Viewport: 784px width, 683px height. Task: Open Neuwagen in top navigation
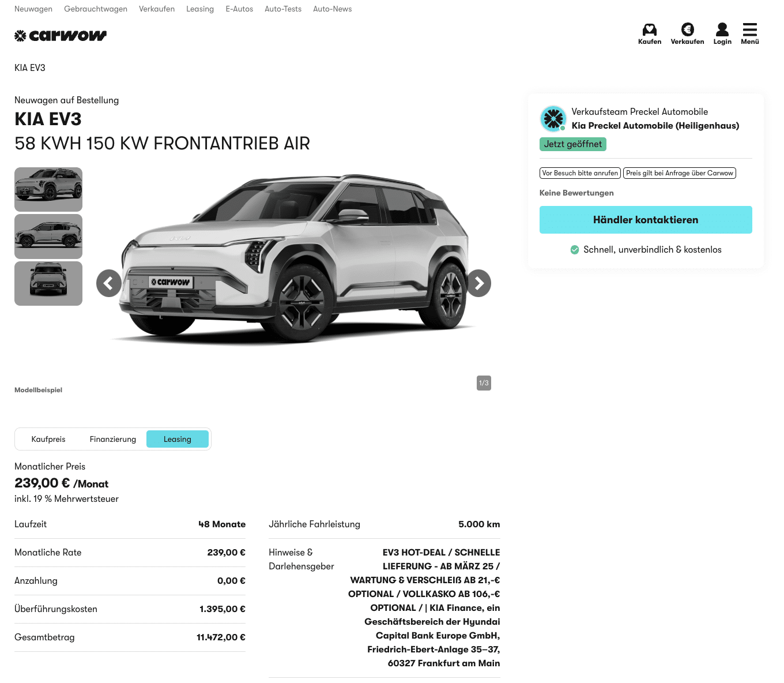click(33, 9)
